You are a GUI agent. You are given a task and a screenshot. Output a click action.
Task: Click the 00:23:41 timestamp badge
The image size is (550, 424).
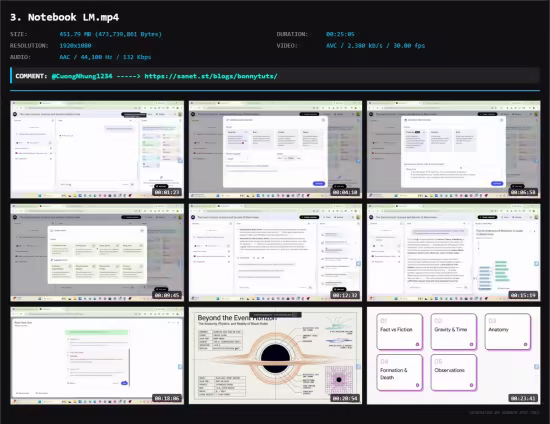click(523, 398)
